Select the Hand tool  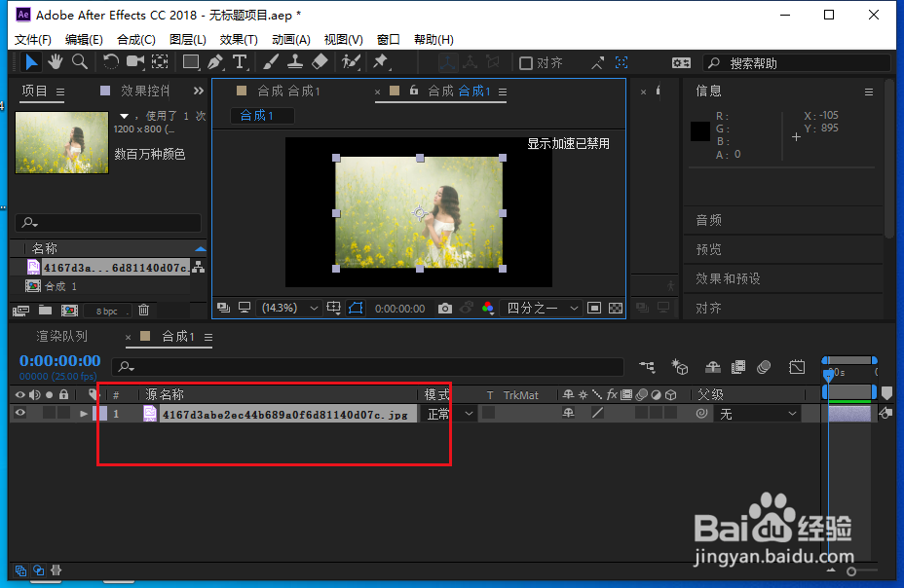click(55, 61)
